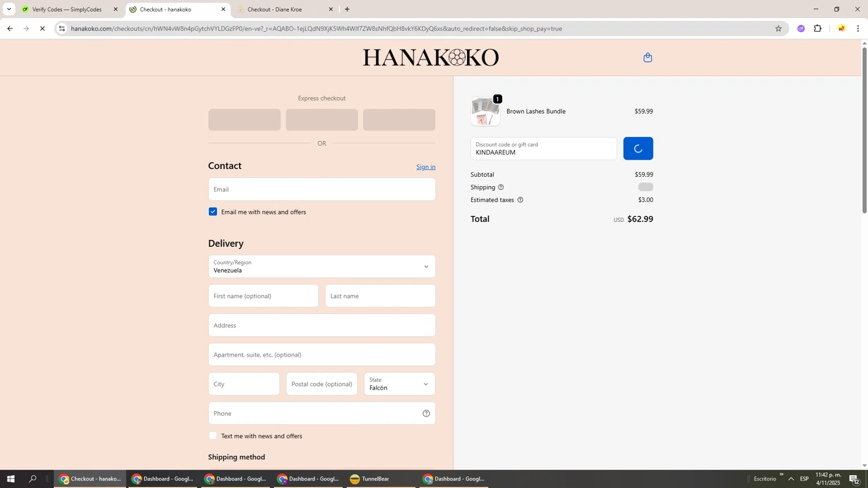Open Windows taskbar search
The width and height of the screenshot is (868, 488).
33,479
